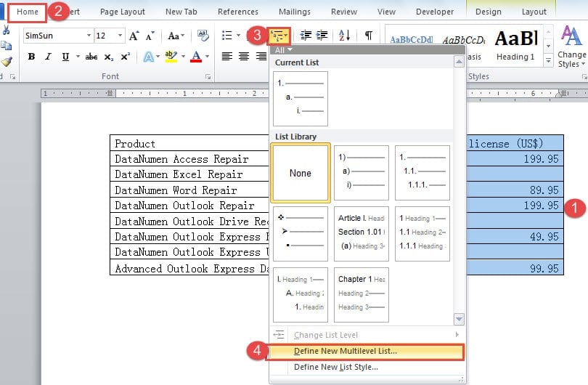The image size is (588, 385).
Task: Open the All list filter dropdown
Action: [x=284, y=50]
